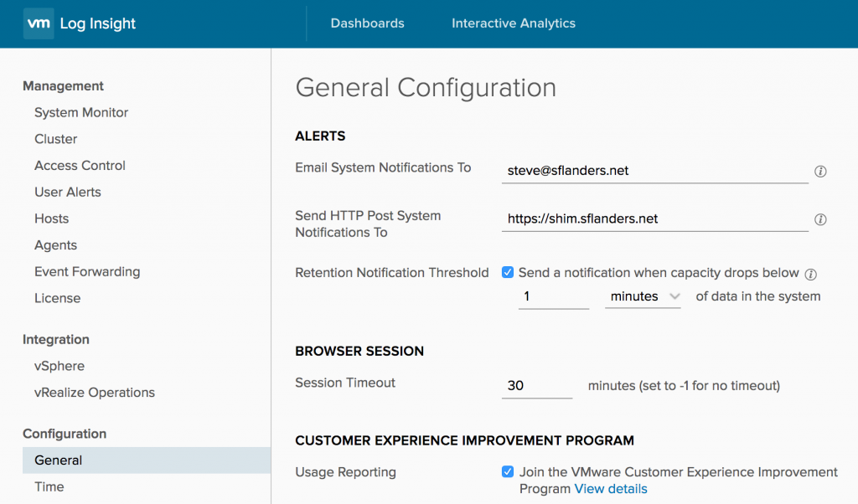The width and height of the screenshot is (858, 504).
Task: Go to Cluster management page
Action: pos(56,139)
